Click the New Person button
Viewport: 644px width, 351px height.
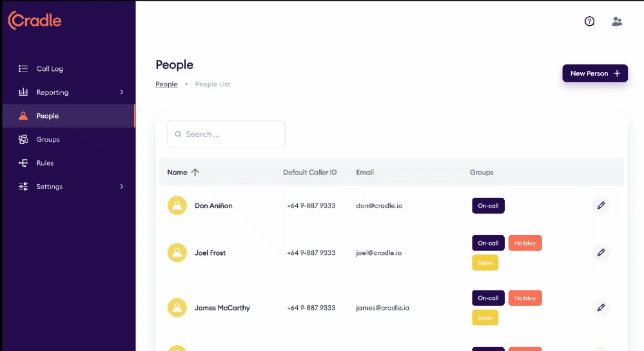tap(594, 73)
